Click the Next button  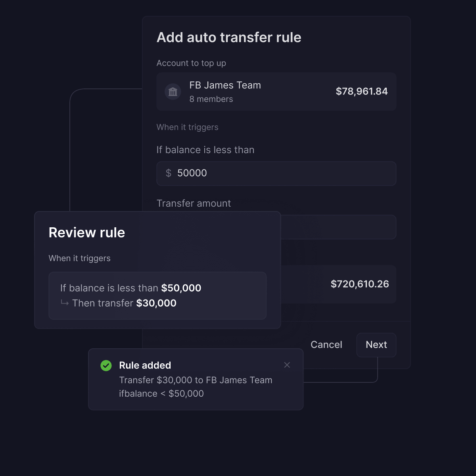tap(376, 345)
